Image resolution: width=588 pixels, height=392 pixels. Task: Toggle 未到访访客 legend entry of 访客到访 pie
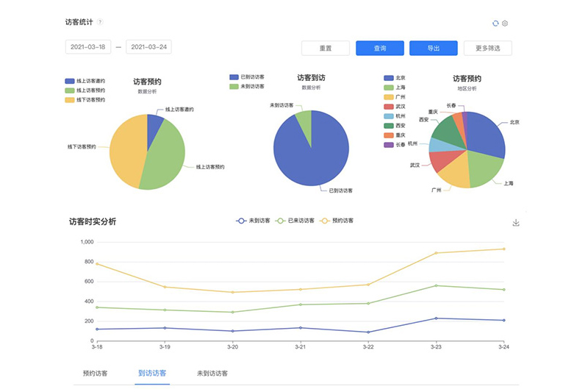point(247,86)
